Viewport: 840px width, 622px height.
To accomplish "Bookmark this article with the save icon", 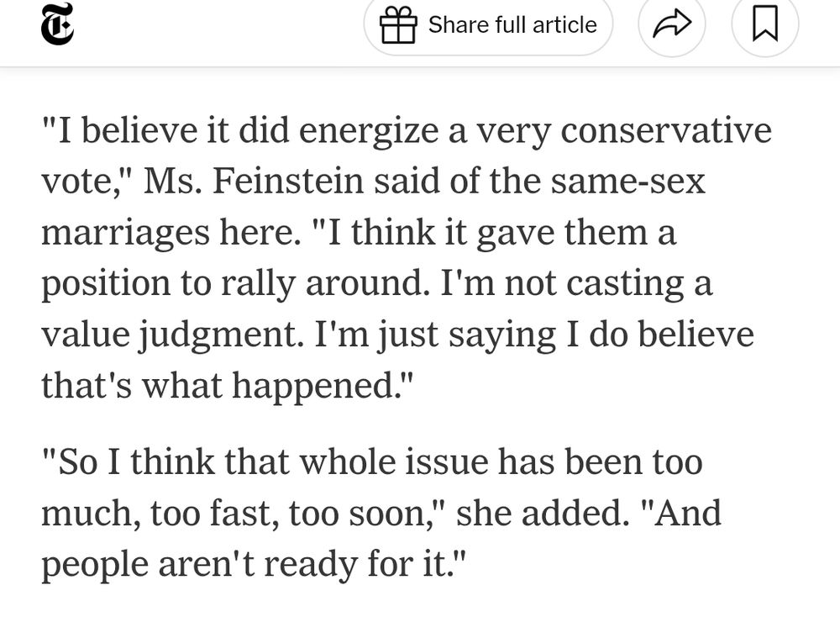I will click(x=764, y=25).
